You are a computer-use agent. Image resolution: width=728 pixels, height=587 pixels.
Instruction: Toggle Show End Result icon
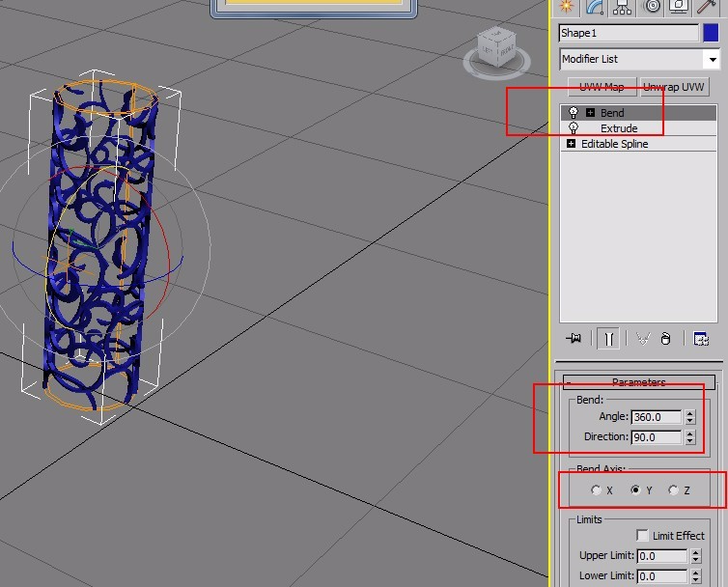(x=608, y=339)
